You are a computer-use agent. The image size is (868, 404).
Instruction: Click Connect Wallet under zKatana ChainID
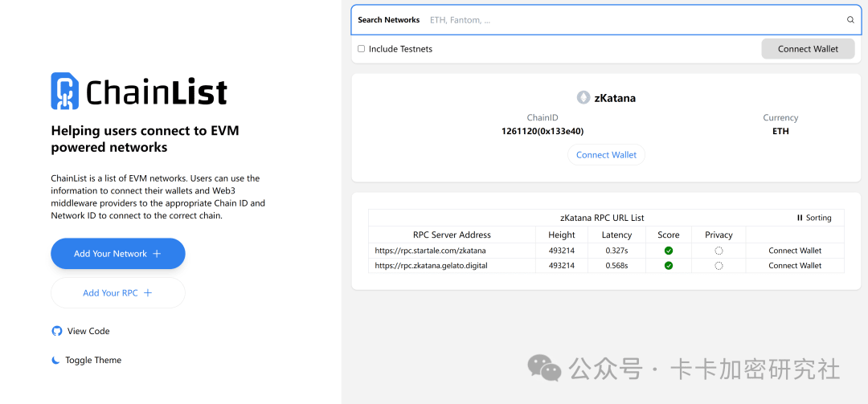pos(606,155)
